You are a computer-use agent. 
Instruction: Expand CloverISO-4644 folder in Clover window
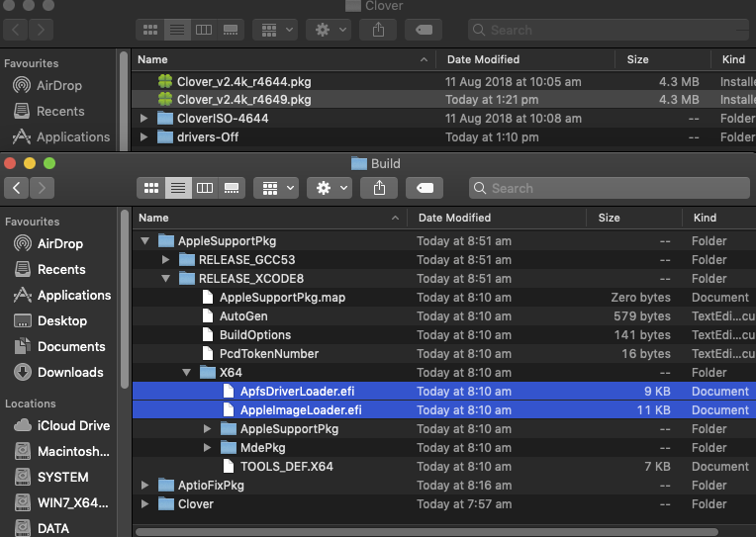pyautogui.click(x=143, y=118)
